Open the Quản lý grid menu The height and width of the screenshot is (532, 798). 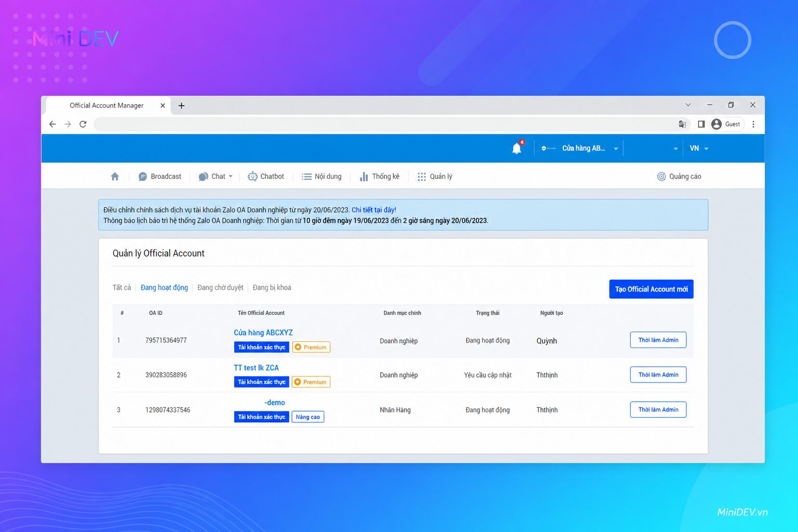(435, 177)
